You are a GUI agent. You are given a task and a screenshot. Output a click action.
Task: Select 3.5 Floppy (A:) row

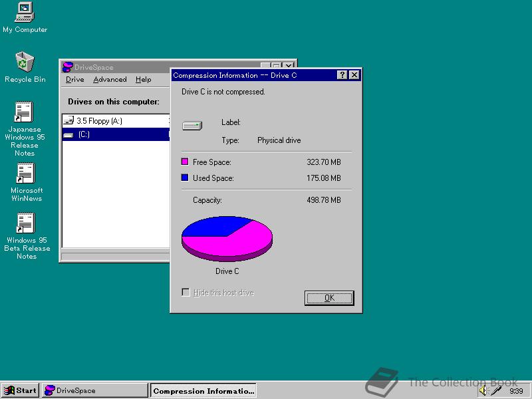coord(116,121)
